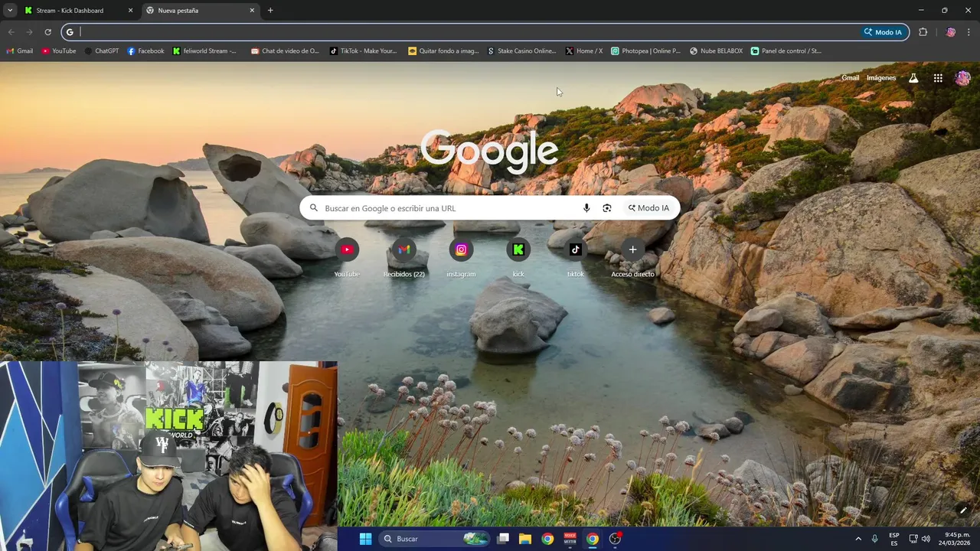Open OBS Studio from the taskbar

[x=615, y=539]
